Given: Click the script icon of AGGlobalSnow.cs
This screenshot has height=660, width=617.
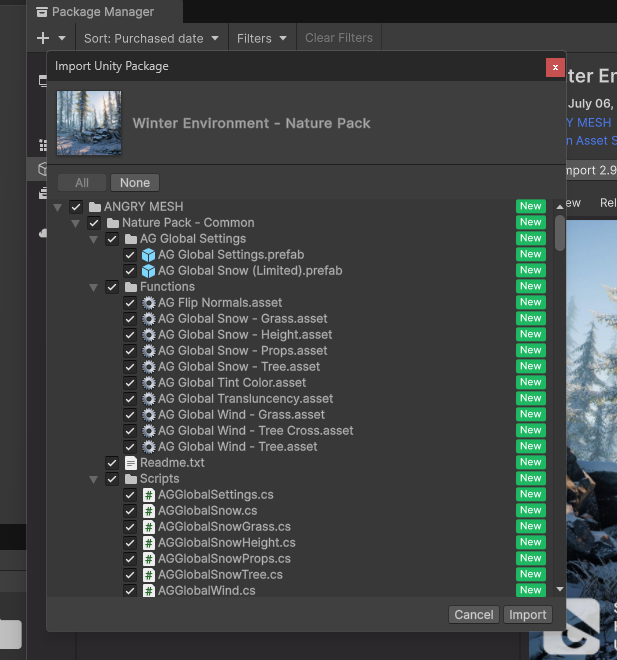Looking at the screenshot, I should pyautogui.click(x=148, y=511).
